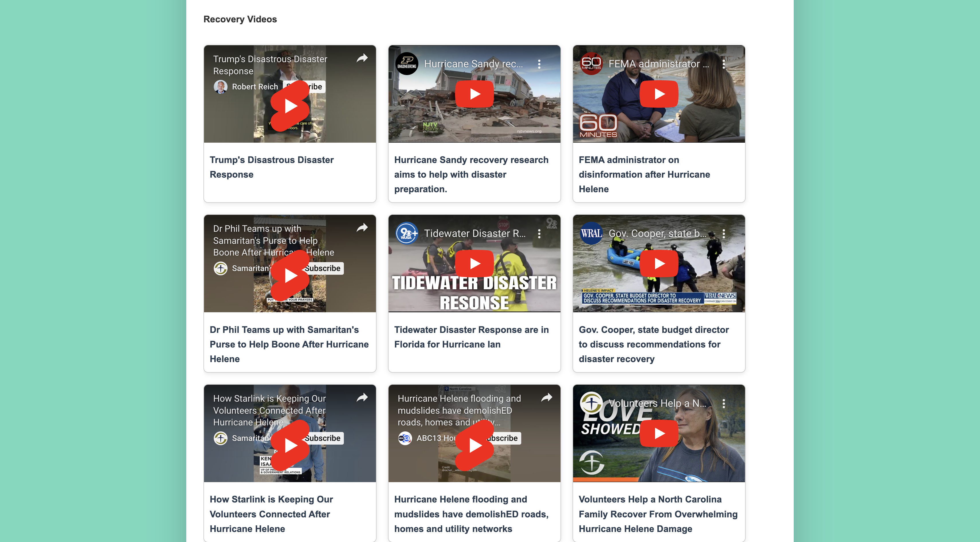
Task: Click Purdue Engineering channel icon
Action: click(407, 64)
